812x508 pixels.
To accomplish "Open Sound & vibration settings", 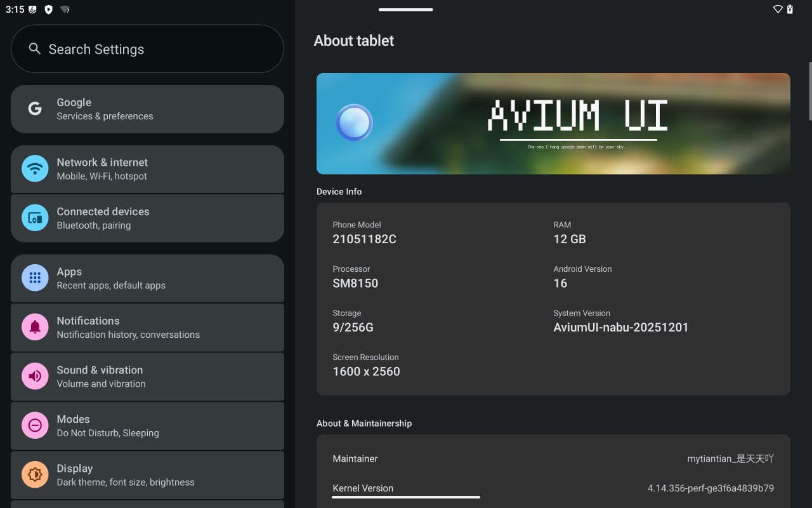I will click(x=147, y=377).
